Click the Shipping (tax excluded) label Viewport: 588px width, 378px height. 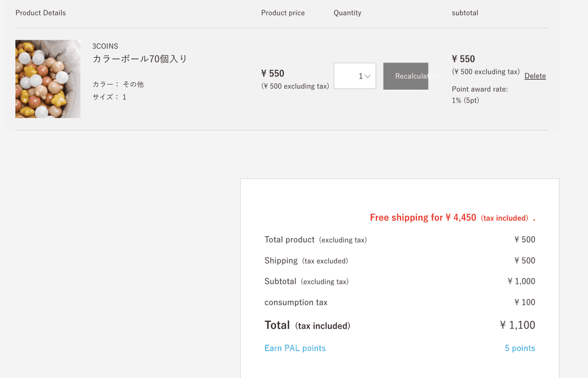pyautogui.click(x=306, y=260)
